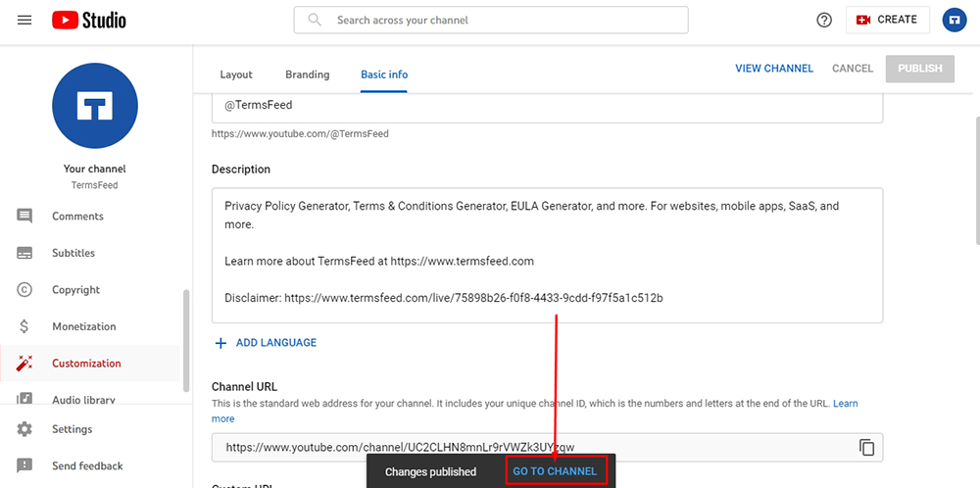Click the Subtitles sidebar icon
Viewport: 980px width, 488px height.
pyautogui.click(x=24, y=253)
